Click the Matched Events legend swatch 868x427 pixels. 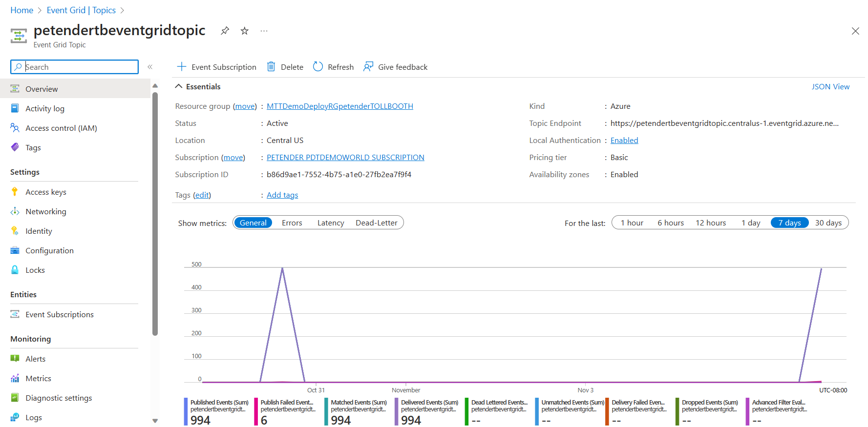326,411
